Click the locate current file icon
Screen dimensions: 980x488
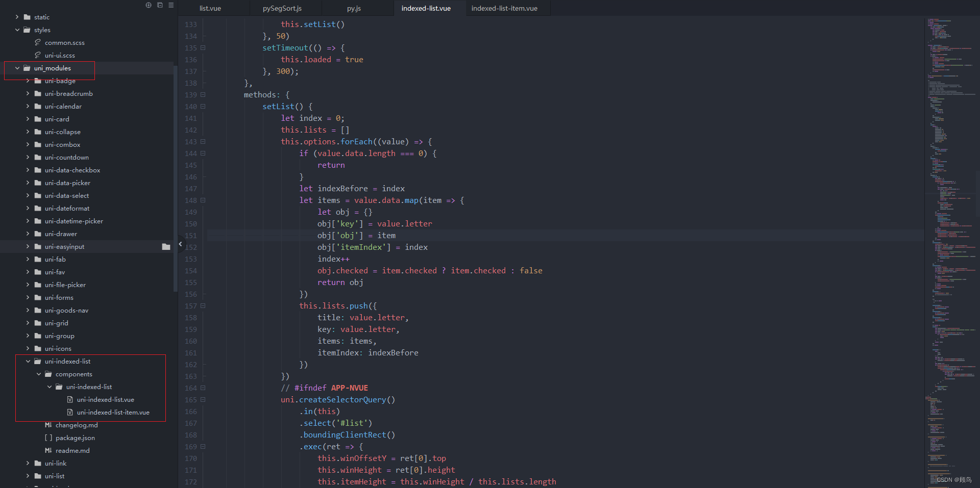(149, 5)
